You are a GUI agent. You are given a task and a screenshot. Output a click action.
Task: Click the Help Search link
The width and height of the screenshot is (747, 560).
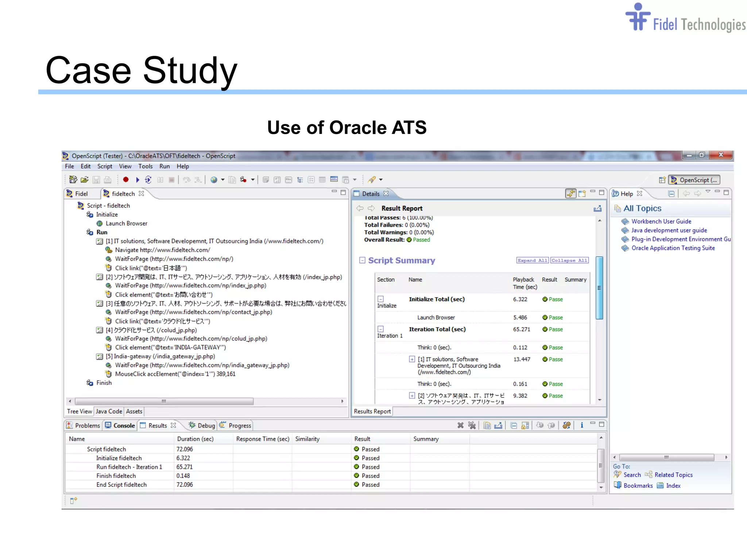coord(632,475)
